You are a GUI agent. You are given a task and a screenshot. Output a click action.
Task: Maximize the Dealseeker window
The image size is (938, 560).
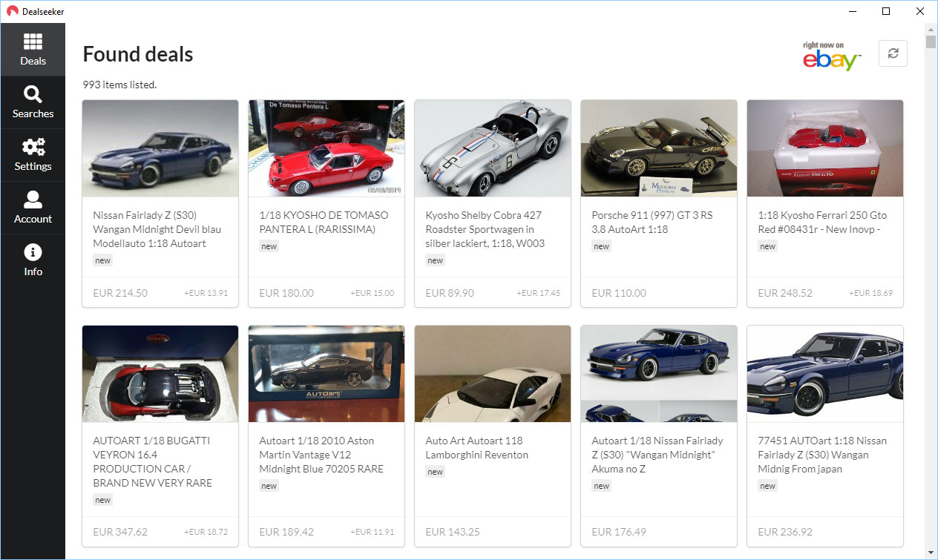click(x=886, y=11)
